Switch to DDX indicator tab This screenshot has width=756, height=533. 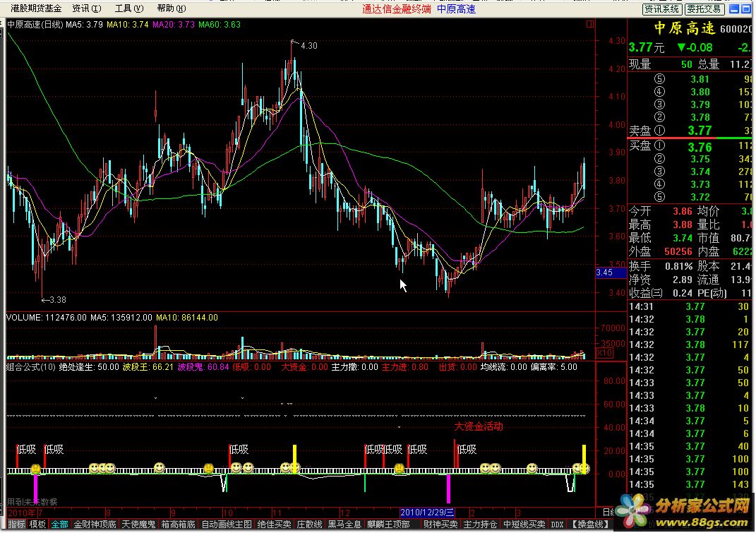click(x=557, y=525)
